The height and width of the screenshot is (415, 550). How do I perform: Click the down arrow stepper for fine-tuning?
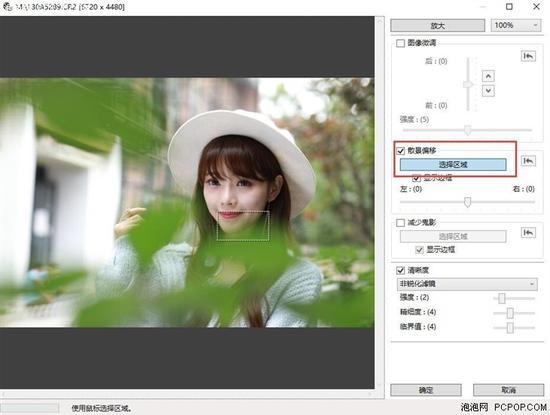tap(488, 91)
